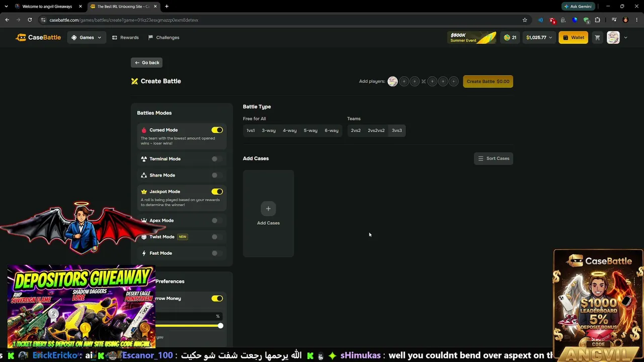Enable Apex Mode toggle
The image size is (644, 362).
click(x=217, y=221)
